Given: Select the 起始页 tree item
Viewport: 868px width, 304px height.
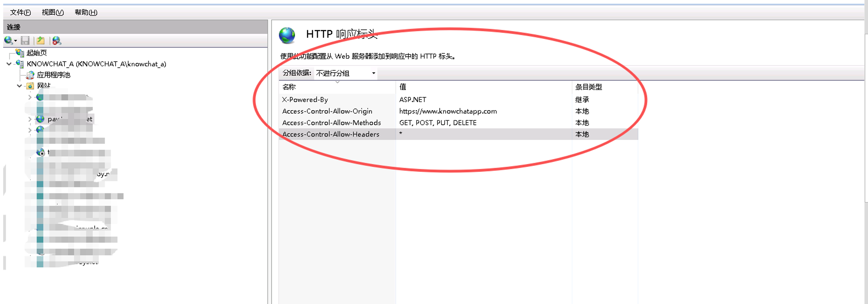Looking at the screenshot, I should [37, 53].
